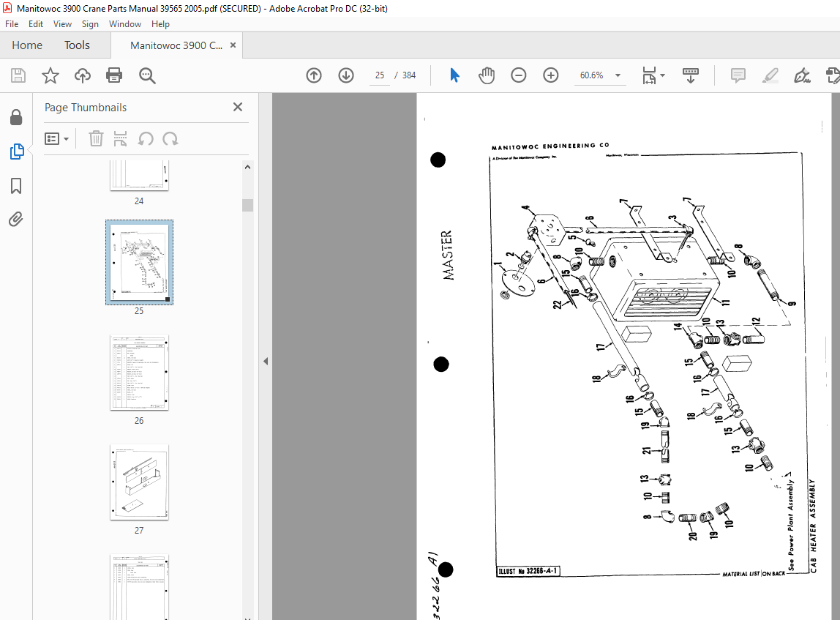Select page 26 thumbnail

click(x=139, y=373)
